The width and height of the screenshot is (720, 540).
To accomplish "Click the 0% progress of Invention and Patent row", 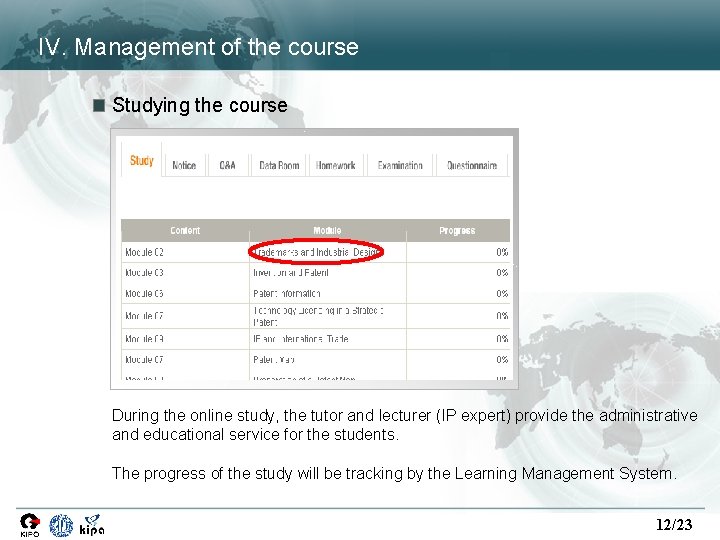I will 502,273.
